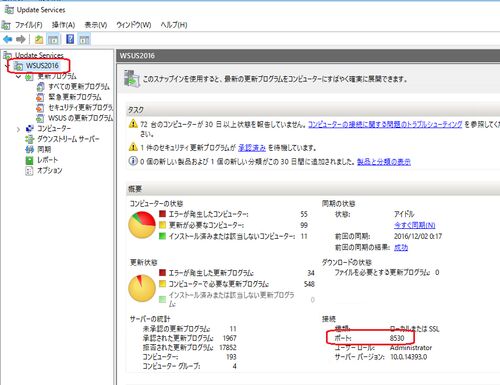Image resolution: width=500 pixels, height=385 pixels.
Task: Toggle the Show/Hide Action Pane toolbar icon
Action: (x=84, y=39)
